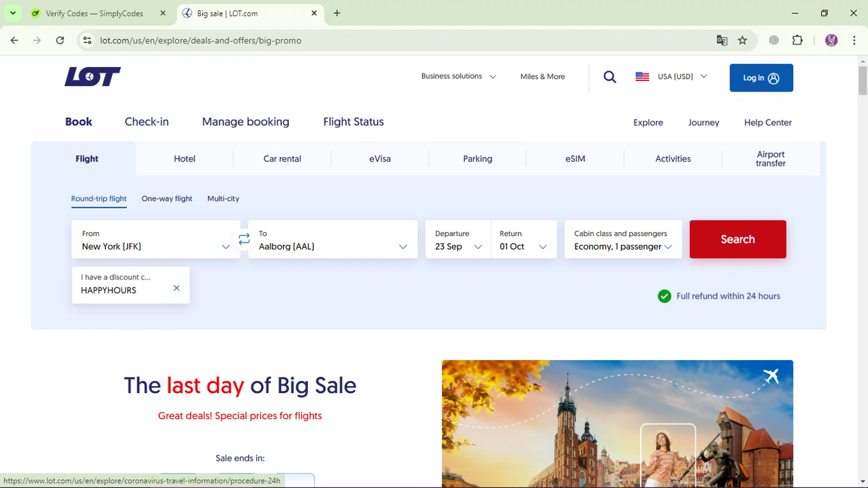Click the page vertical scrollbar thumb

coord(863,80)
